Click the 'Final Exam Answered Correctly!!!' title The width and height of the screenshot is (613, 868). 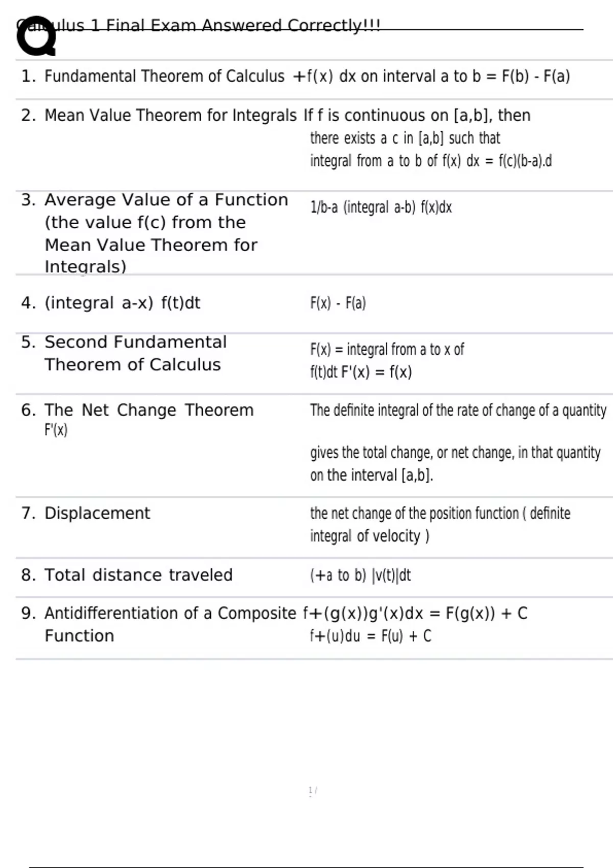coord(243,25)
